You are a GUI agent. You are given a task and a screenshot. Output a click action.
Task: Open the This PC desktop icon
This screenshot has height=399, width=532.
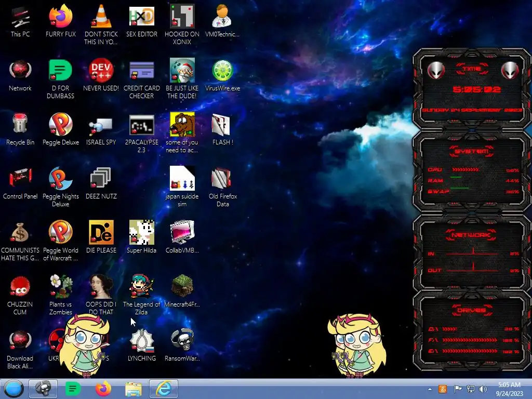tap(20, 21)
